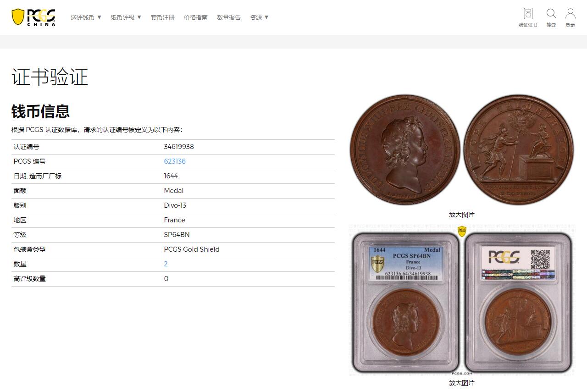Expand the 资源 dropdown menu

tap(259, 17)
